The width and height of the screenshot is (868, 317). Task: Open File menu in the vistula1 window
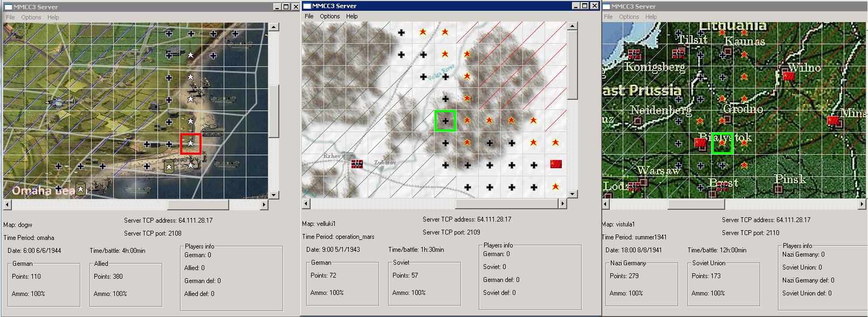pyautogui.click(x=608, y=17)
